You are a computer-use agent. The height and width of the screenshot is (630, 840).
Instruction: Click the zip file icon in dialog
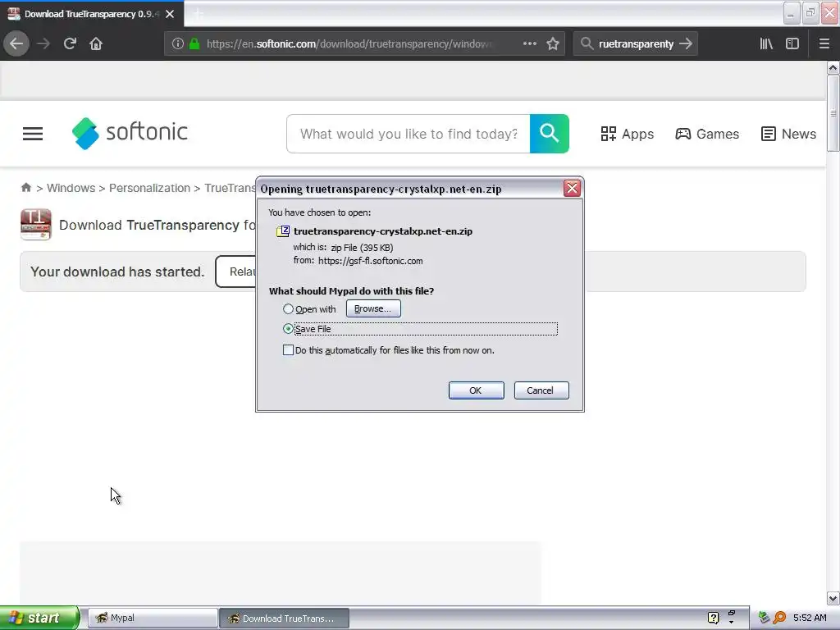coord(283,231)
